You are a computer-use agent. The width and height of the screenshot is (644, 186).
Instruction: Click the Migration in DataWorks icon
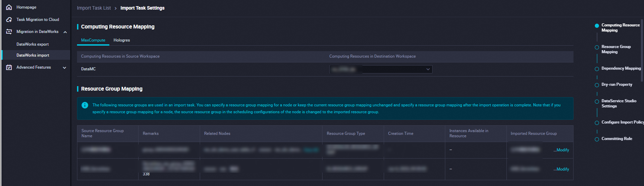point(9,32)
